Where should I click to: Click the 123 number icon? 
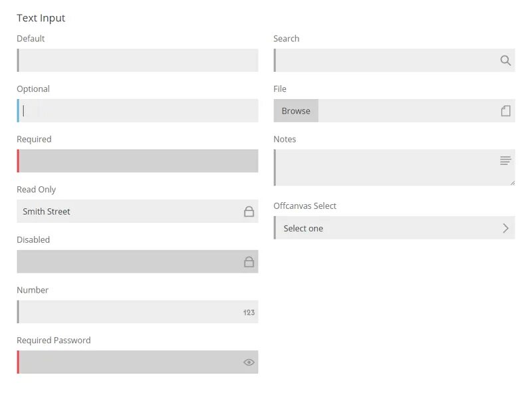(x=249, y=313)
